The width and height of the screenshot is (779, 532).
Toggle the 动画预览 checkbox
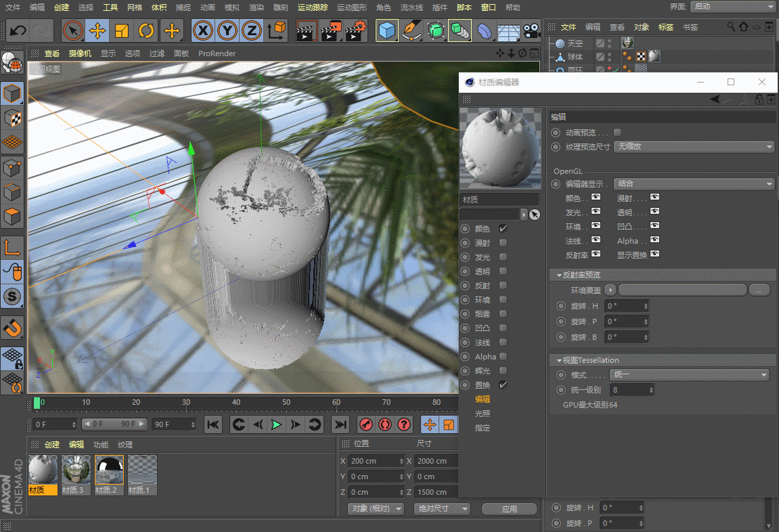[x=617, y=133]
